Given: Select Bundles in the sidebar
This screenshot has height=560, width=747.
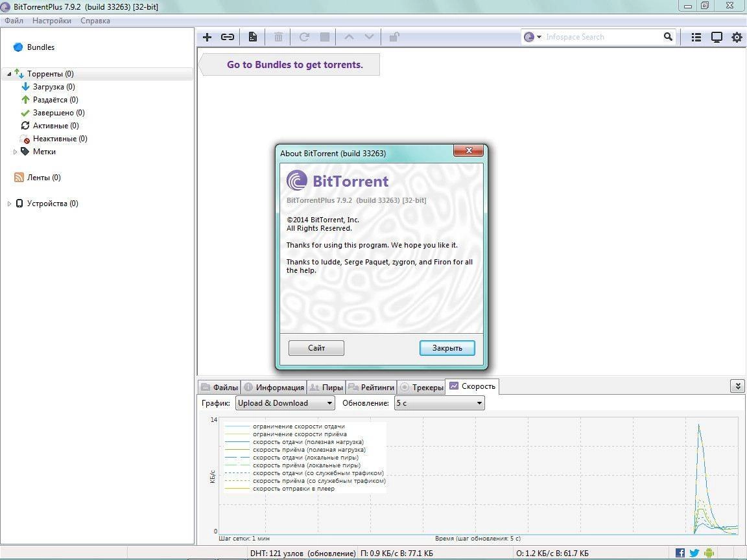Looking at the screenshot, I should (x=40, y=47).
